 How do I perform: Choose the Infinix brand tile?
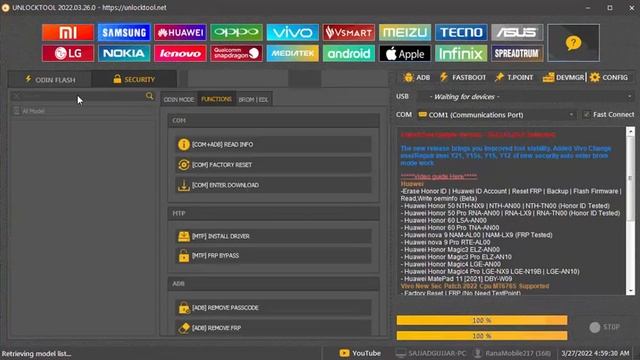click(x=461, y=53)
